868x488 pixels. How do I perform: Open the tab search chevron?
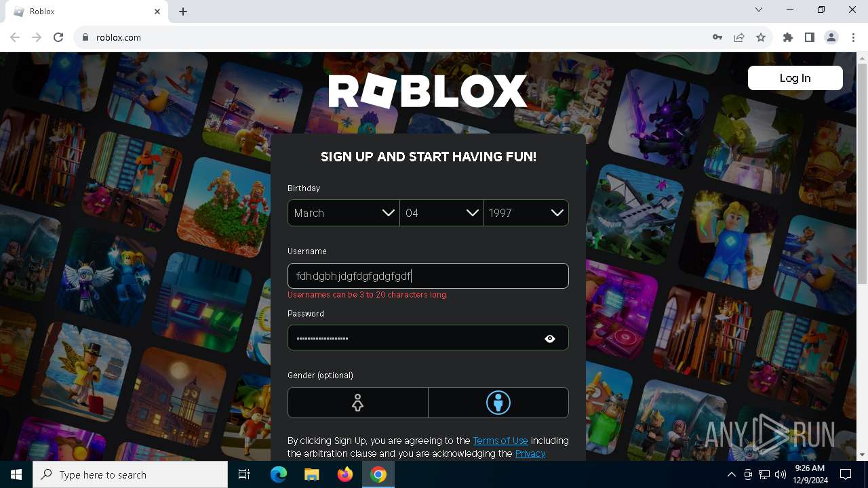(x=759, y=10)
